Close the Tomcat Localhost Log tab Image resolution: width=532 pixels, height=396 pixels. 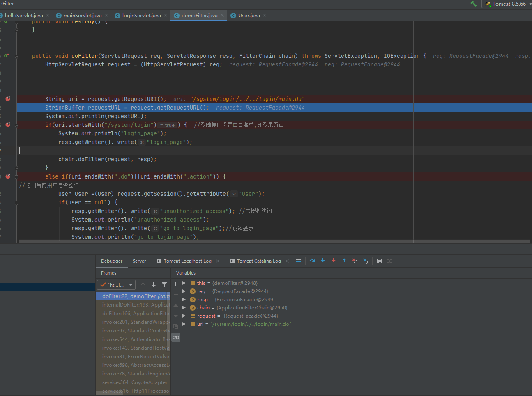218,261
